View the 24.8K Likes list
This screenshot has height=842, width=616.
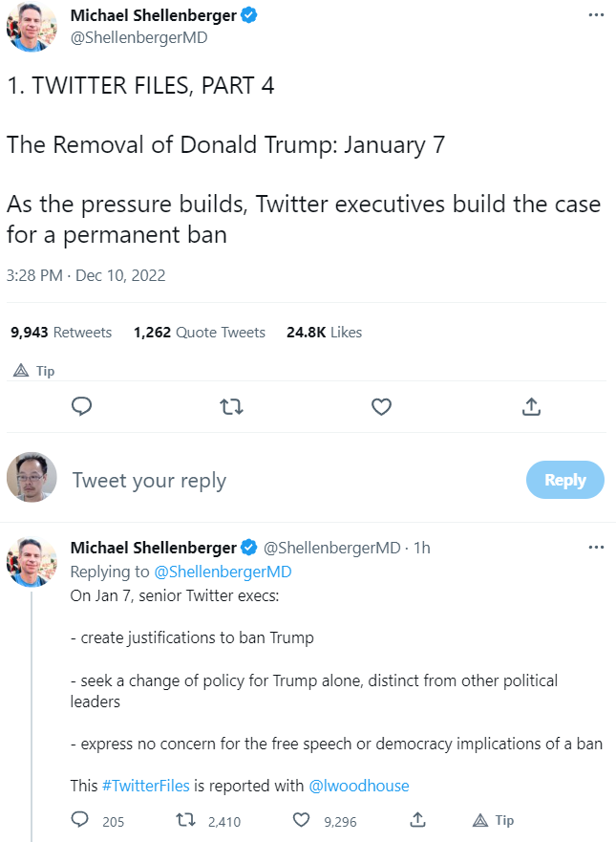(x=324, y=333)
